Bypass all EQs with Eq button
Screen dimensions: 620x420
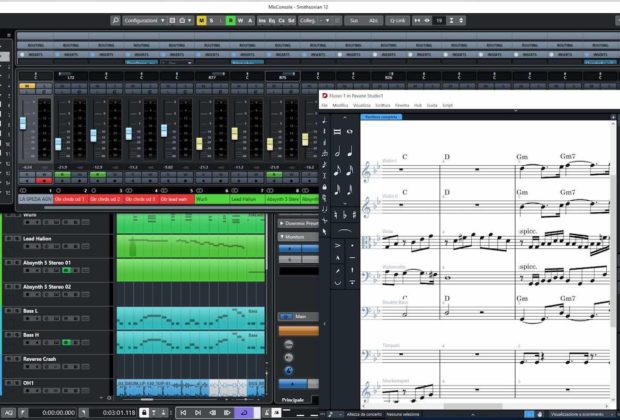[272, 21]
